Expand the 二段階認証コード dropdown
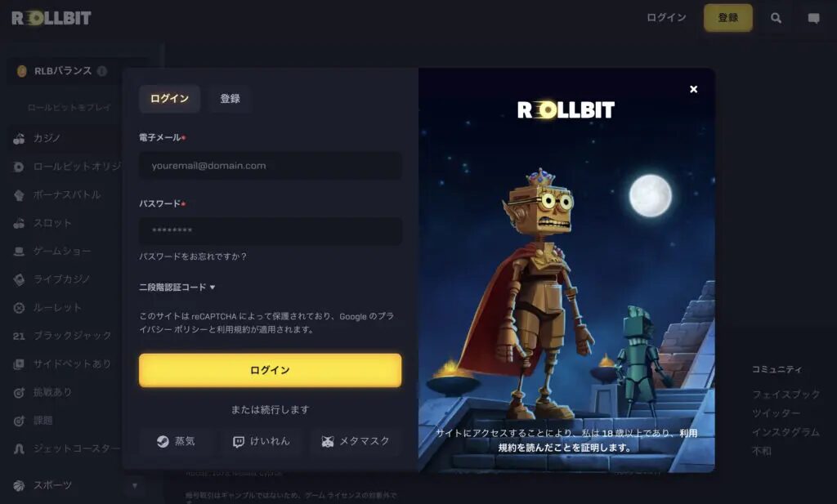The image size is (837, 504). point(177,287)
